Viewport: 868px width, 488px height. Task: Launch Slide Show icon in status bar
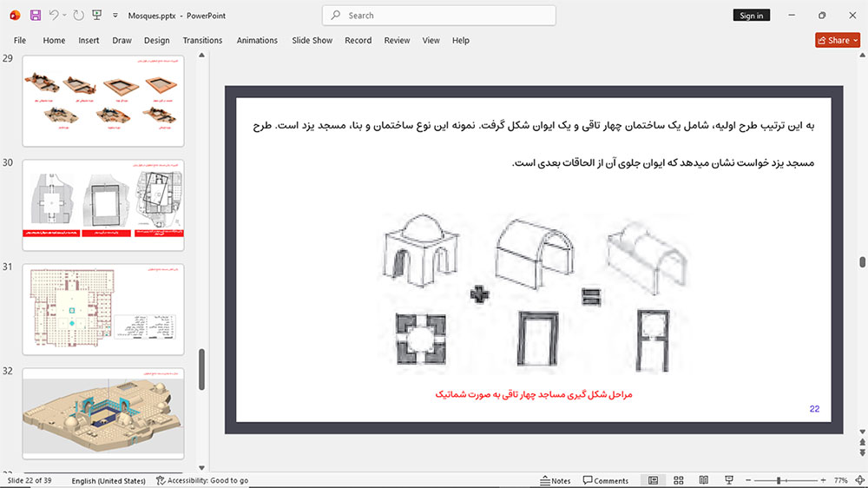click(729, 480)
